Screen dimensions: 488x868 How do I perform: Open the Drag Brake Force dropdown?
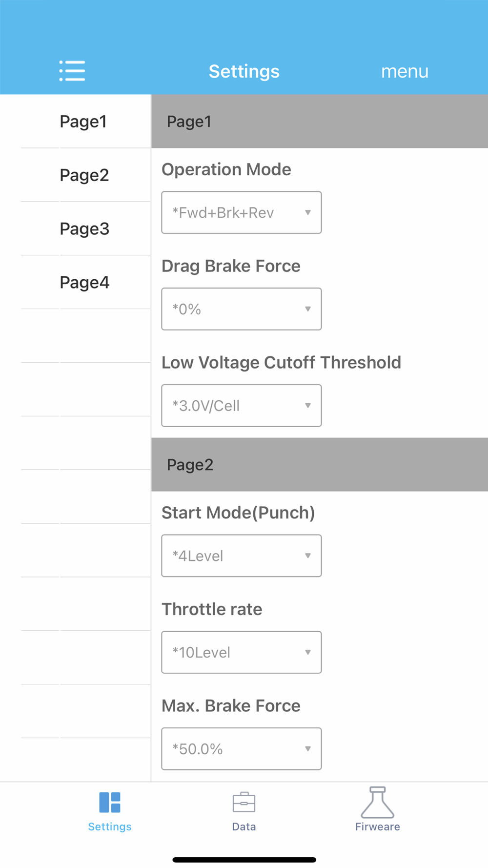pos(242,309)
